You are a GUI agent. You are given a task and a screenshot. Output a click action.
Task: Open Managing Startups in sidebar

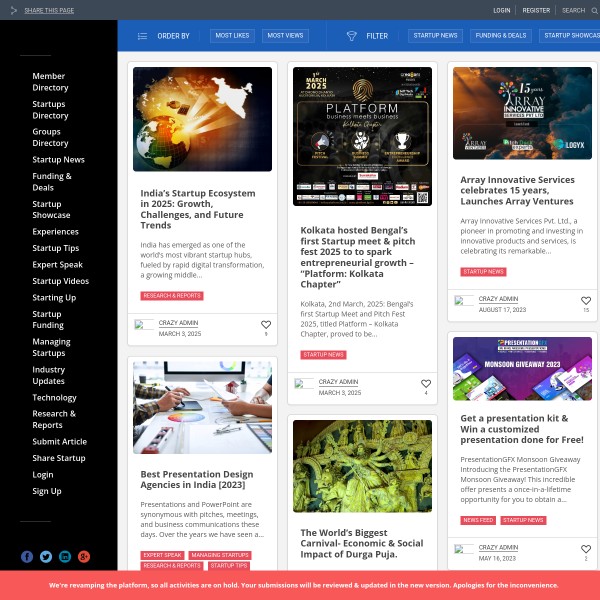click(51, 347)
